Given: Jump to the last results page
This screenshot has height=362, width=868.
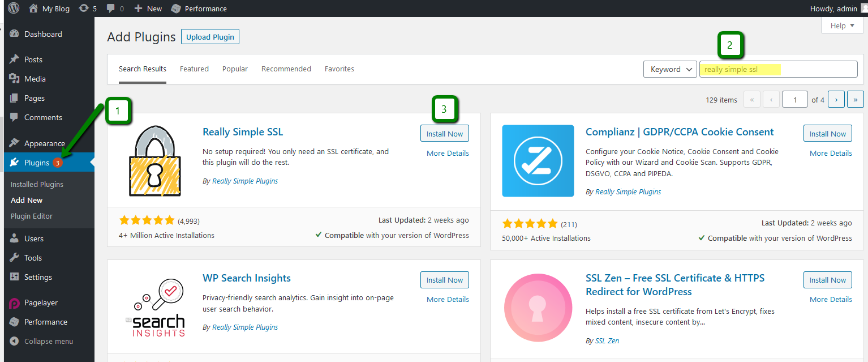Looking at the screenshot, I should tap(856, 100).
